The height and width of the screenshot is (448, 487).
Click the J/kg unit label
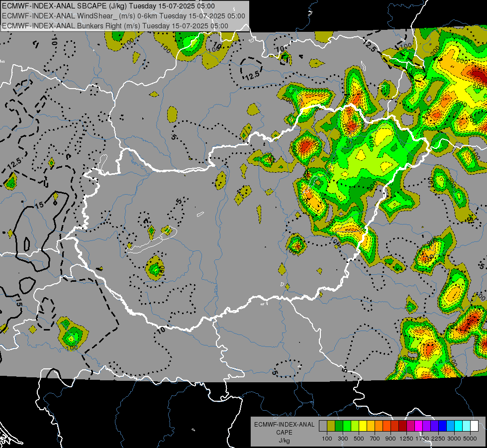[285, 441]
